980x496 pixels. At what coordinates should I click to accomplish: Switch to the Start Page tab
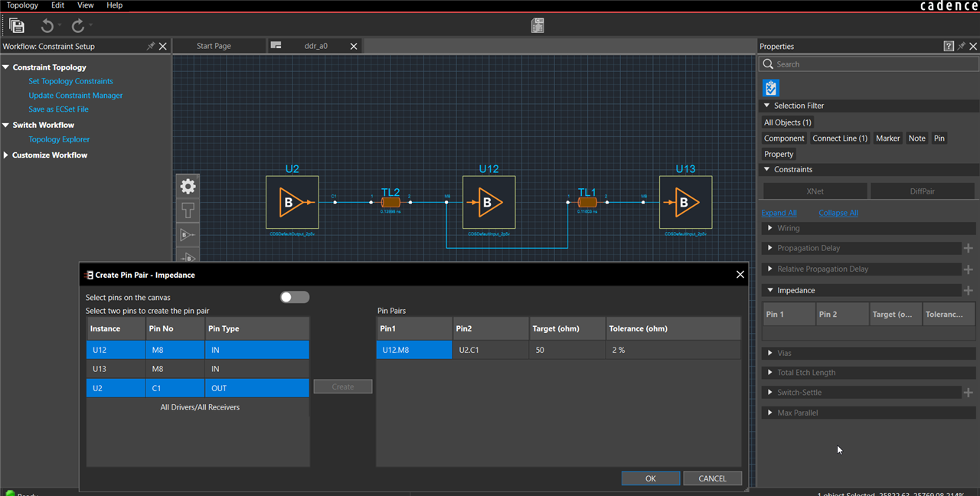pos(214,46)
